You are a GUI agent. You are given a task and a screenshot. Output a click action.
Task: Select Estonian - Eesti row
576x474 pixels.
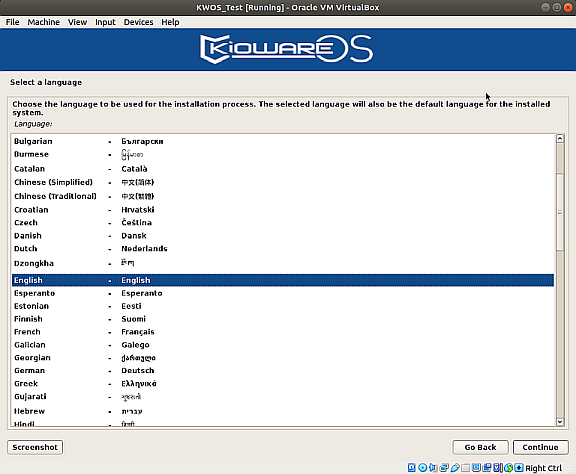pos(282,306)
